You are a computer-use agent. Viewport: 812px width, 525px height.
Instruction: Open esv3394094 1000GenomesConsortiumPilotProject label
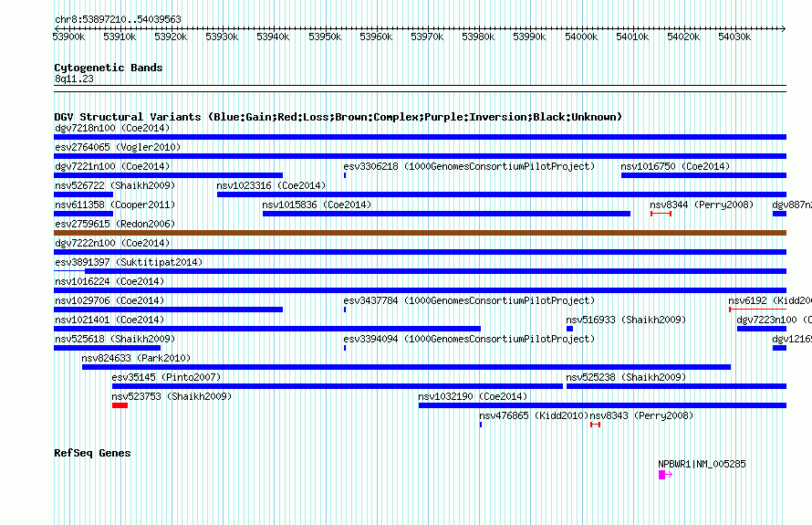coord(469,339)
